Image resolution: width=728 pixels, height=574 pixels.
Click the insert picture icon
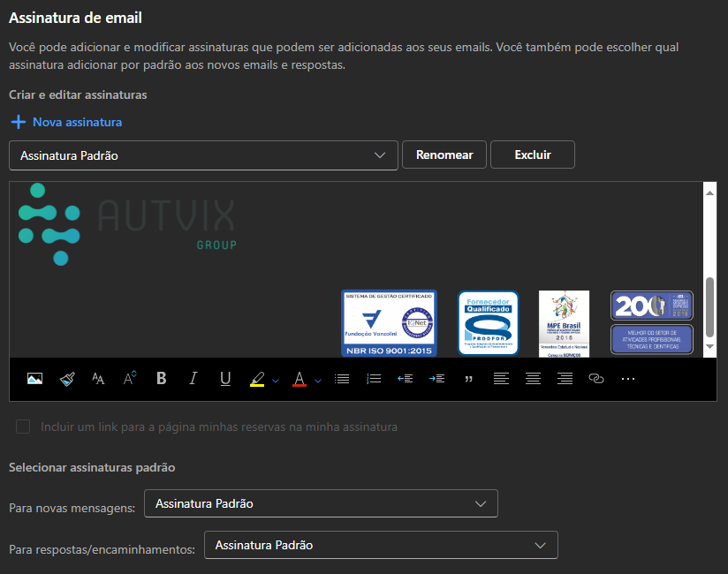tap(34, 379)
